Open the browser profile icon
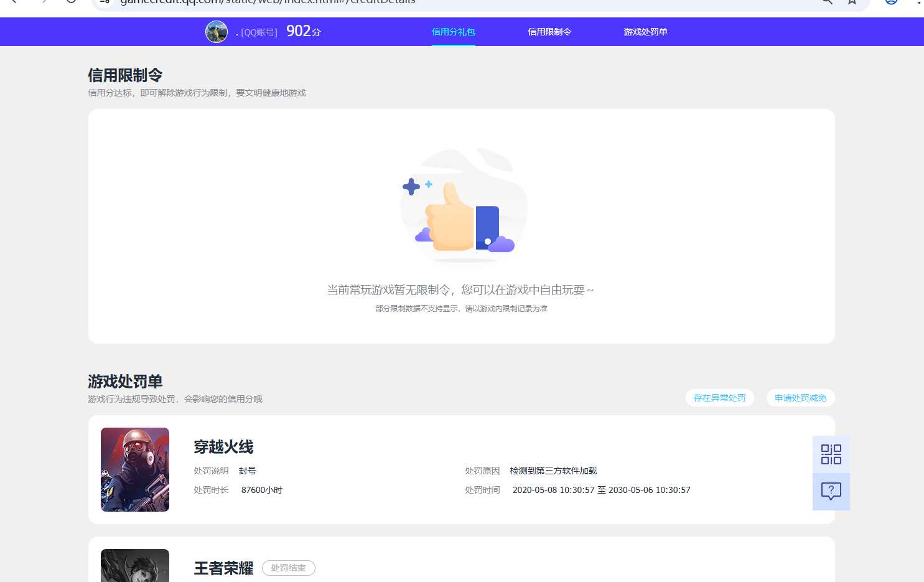This screenshot has width=924, height=582. (890, 2)
